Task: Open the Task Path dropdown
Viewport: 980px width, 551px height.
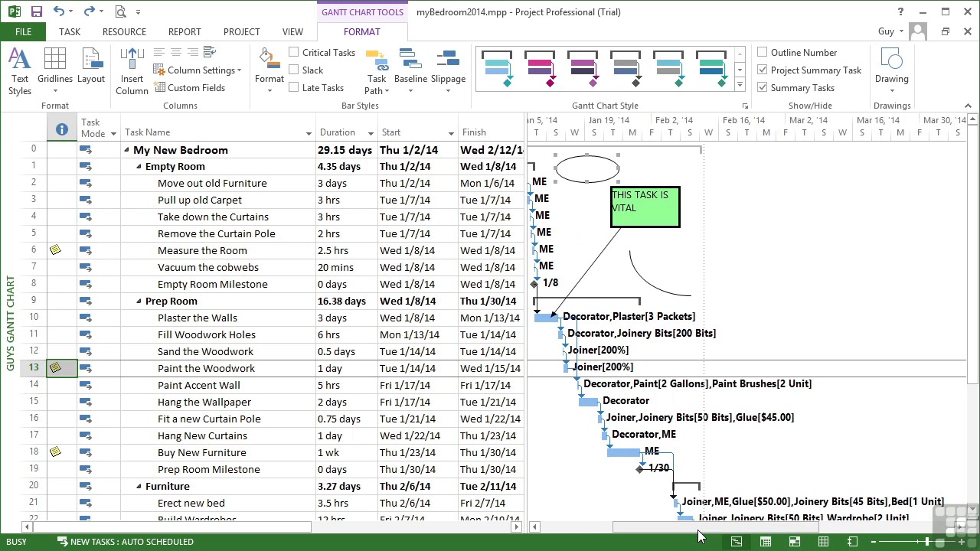Action: [377, 72]
